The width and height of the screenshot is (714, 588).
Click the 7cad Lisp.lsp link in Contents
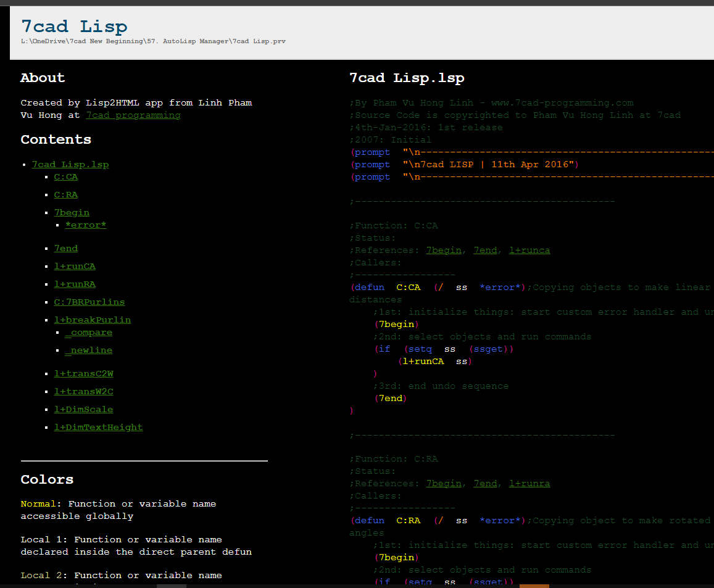coord(70,165)
